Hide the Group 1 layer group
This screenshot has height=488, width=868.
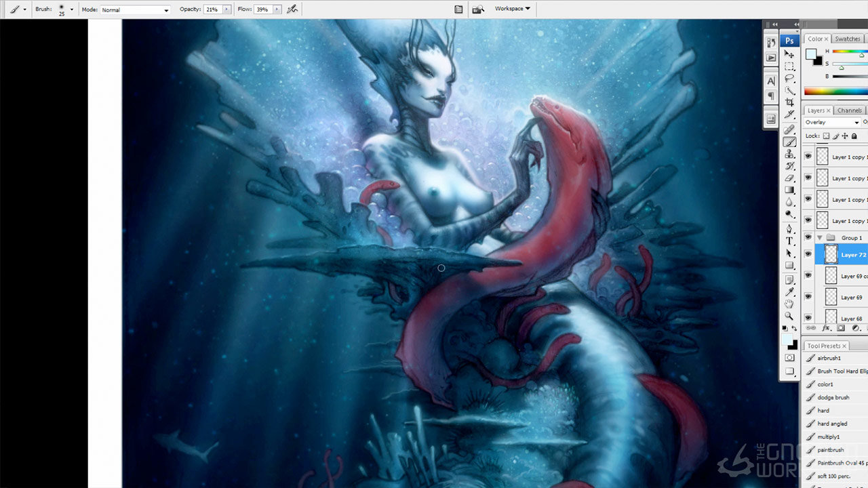tap(808, 238)
